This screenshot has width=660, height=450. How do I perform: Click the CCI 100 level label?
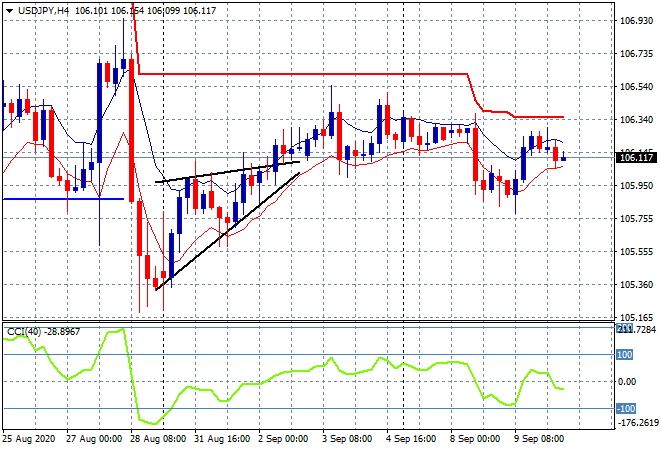click(624, 355)
